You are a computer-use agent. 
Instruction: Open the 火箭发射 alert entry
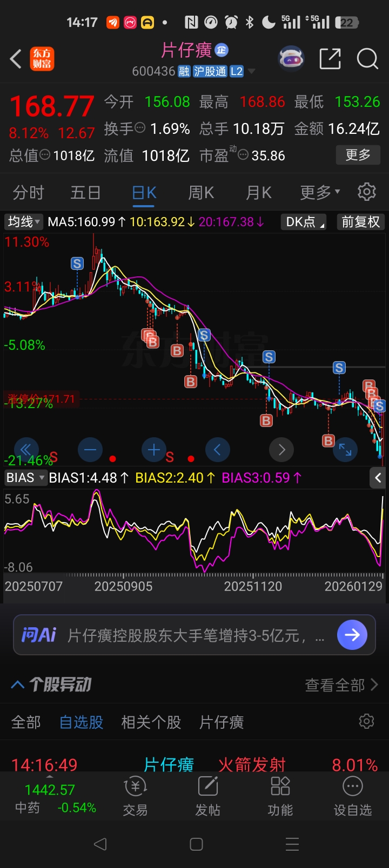[252, 764]
